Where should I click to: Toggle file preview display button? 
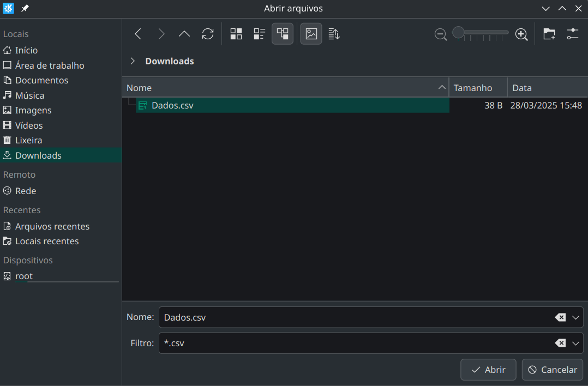click(311, 34)
